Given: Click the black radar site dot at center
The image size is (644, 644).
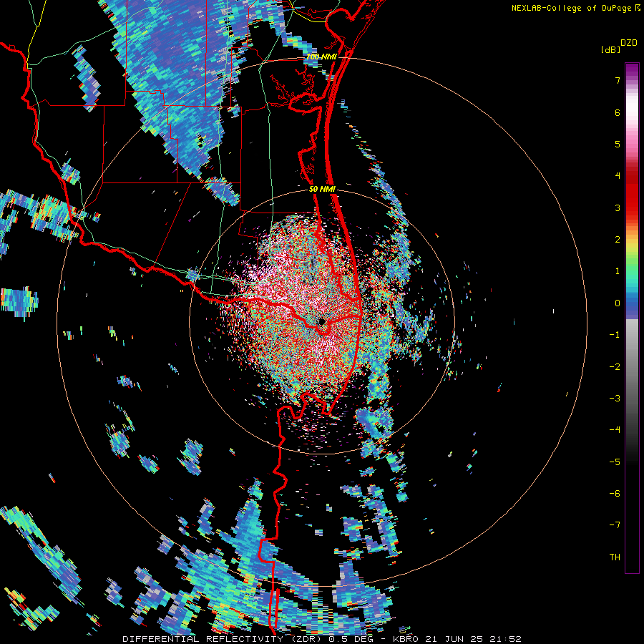Looking at the screenshot, I should pyautogui.click(x=321, y=321).
